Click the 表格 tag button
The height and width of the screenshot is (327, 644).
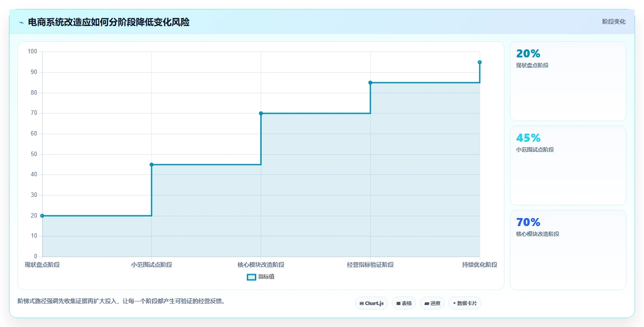[404, 303]
